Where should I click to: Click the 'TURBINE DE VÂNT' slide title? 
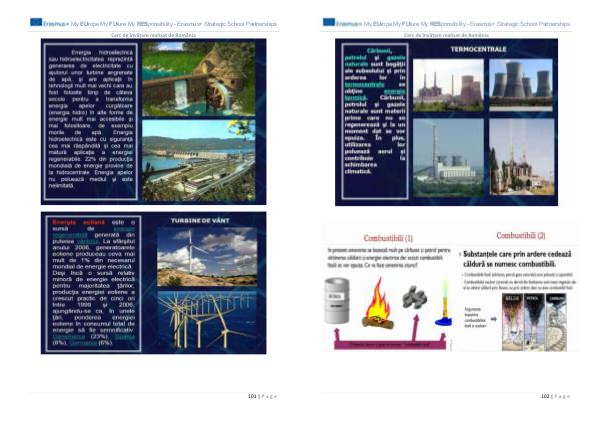pos(201,219)
